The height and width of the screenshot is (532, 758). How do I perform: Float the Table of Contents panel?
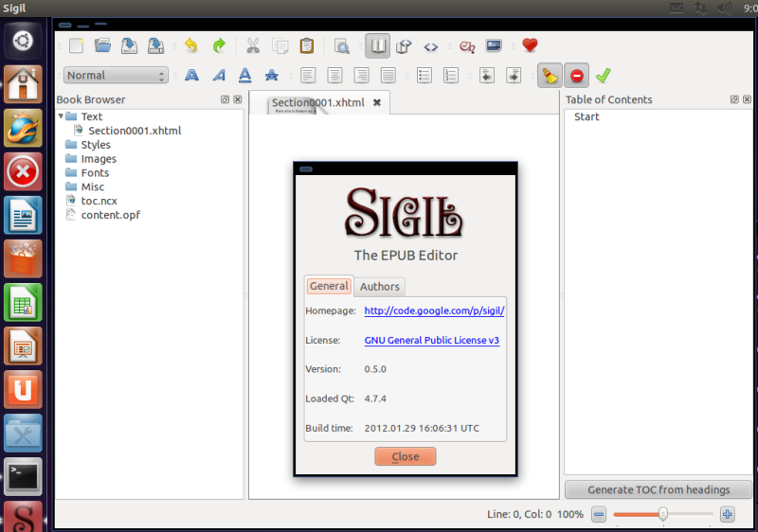click(734, 99)
